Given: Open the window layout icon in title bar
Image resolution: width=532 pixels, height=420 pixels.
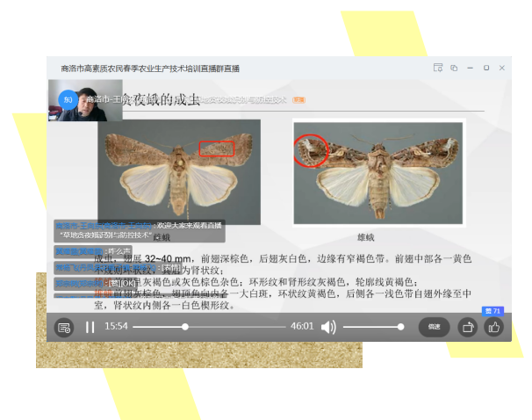Looking at the screenshot, I should pyautogui.click(x=437, y=68).
